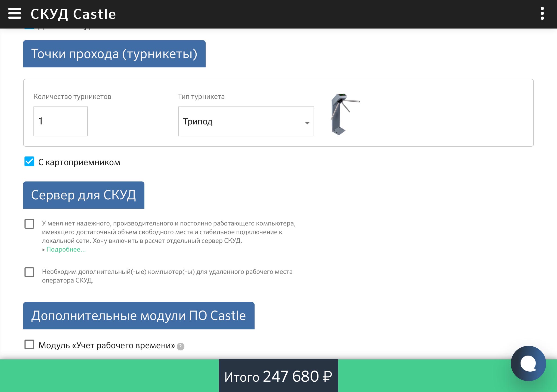Viewport: 557px width, 392px height.
Task: Open the Тип турникета dropdown
Action: [x=246, y=121]
